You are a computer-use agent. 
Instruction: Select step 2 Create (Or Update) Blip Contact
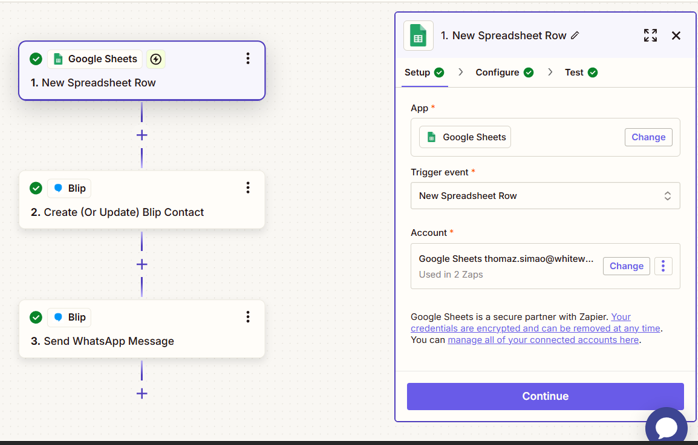tap(117, 212)
